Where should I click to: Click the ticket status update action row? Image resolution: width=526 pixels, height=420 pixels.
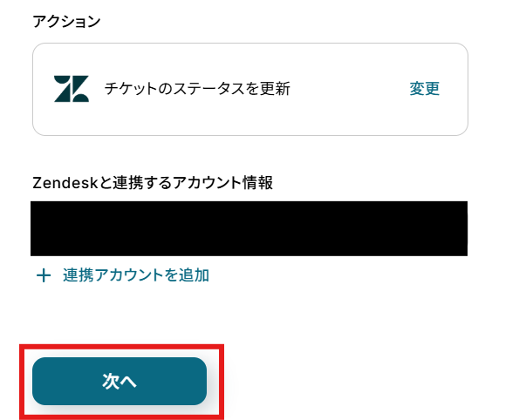tap(250, 89)
